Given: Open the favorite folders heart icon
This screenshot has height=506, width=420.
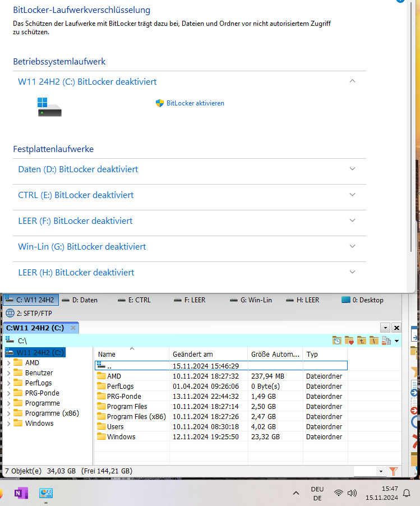Looking at the screenshot, I should coord(349,341).
